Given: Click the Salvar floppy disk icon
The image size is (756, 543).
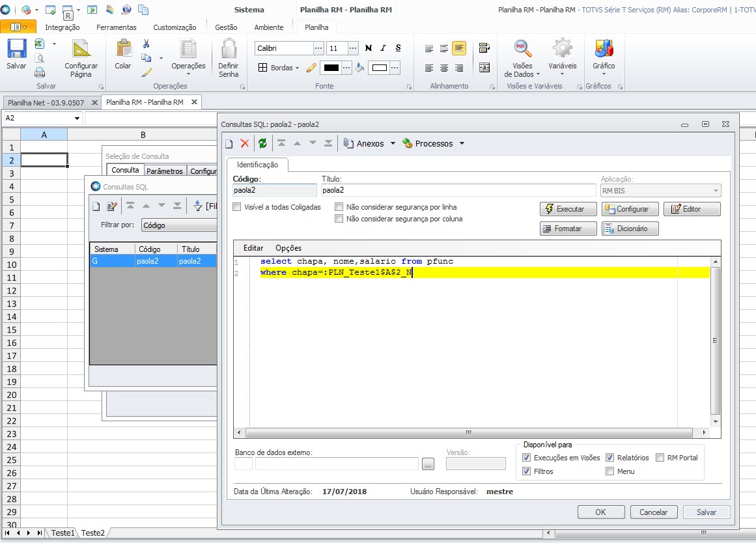Looking at the screenshot, I should click(16, 49).
